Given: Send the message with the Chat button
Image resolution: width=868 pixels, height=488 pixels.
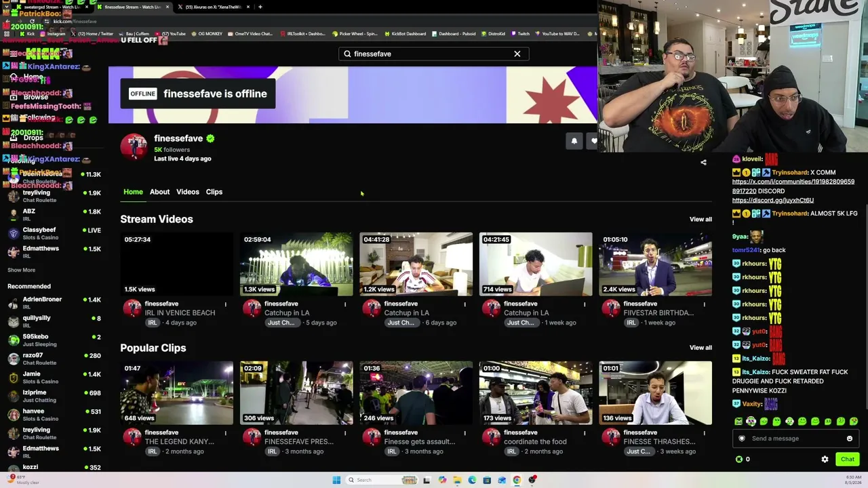Looking at the screenshot, I should (848, 459).
